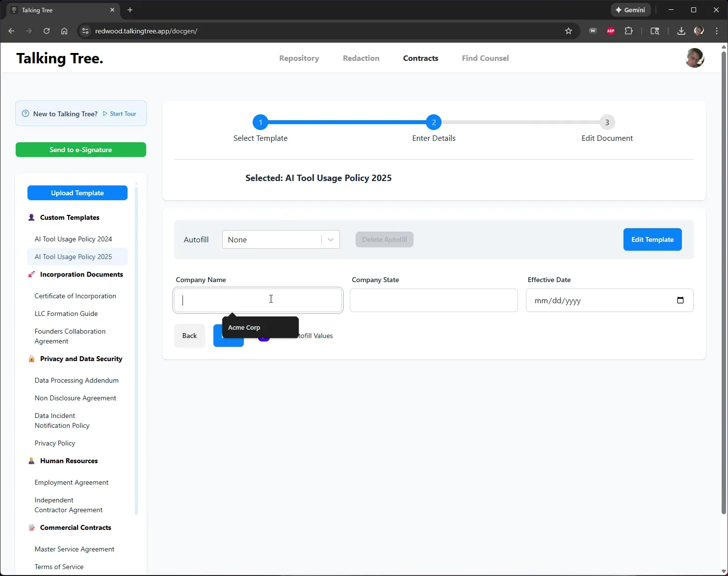
Task: Open browser downloads icon
Action: (x=681, y=31)
